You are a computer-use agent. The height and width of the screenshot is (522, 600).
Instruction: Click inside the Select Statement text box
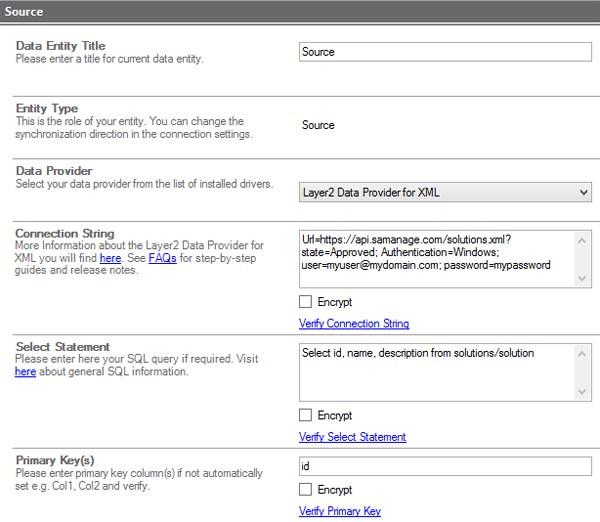[445, 373]
